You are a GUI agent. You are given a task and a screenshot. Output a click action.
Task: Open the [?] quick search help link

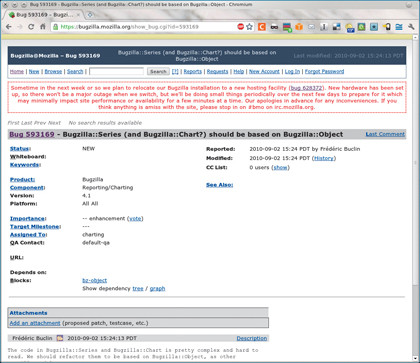175,71
